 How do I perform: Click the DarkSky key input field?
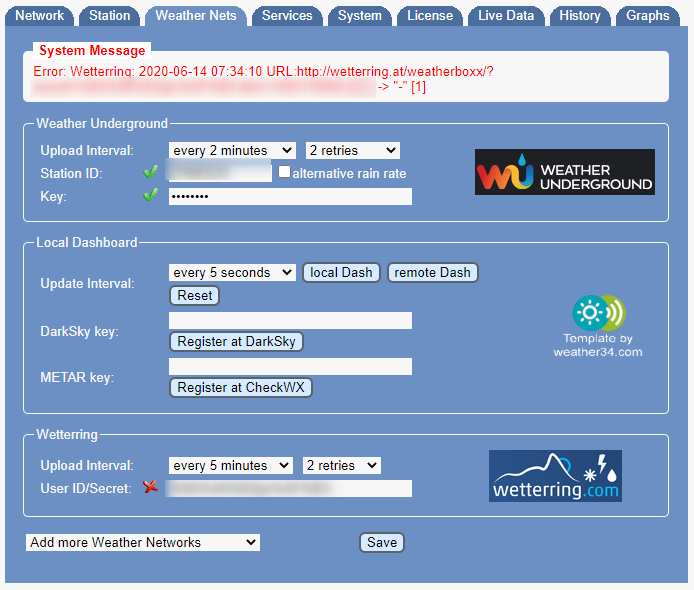coord(290,321)
